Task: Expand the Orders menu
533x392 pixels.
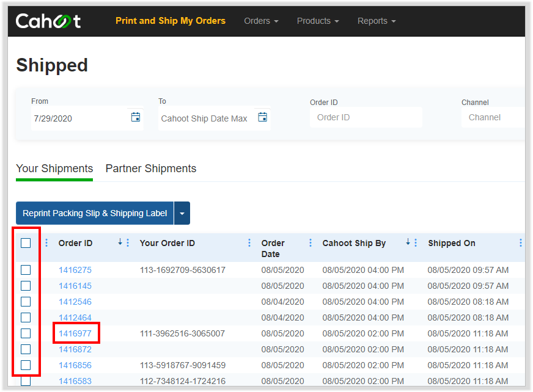Action: 261,21
